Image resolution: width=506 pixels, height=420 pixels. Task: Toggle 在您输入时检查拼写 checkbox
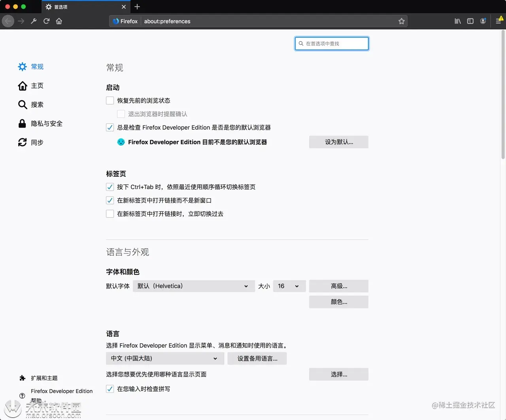click(110, 389)
